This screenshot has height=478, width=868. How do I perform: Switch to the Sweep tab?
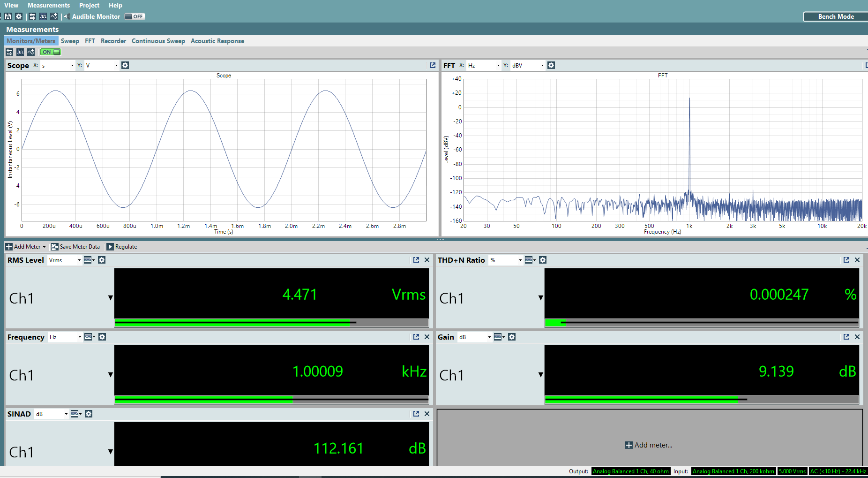(x=70, y=41)
